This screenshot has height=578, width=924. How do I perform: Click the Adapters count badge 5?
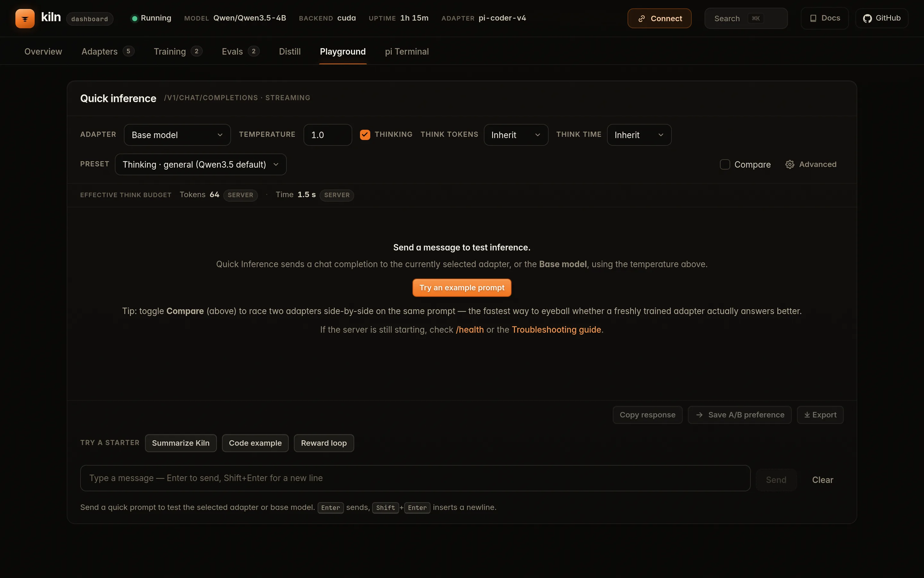tap(128, 51)
